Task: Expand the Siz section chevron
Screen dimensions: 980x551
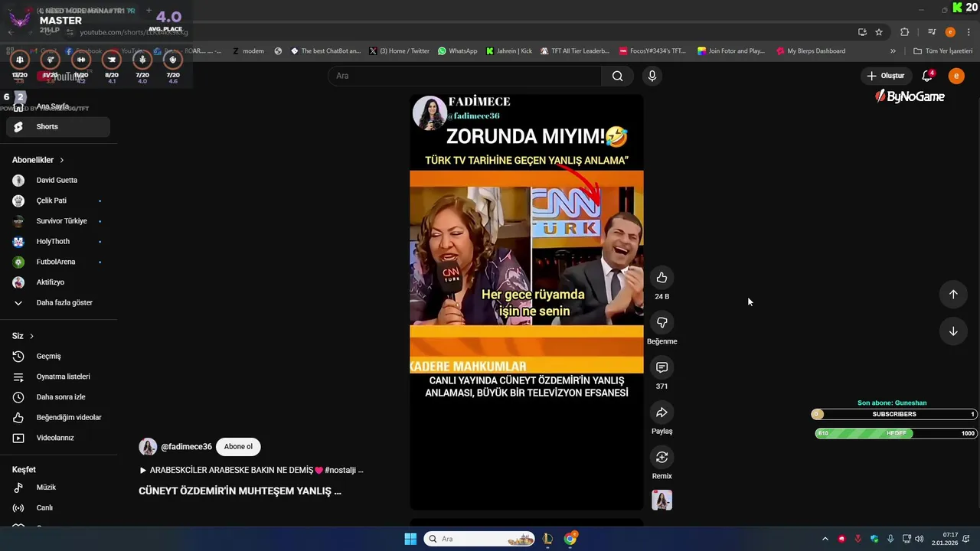Action: [31, 336]
